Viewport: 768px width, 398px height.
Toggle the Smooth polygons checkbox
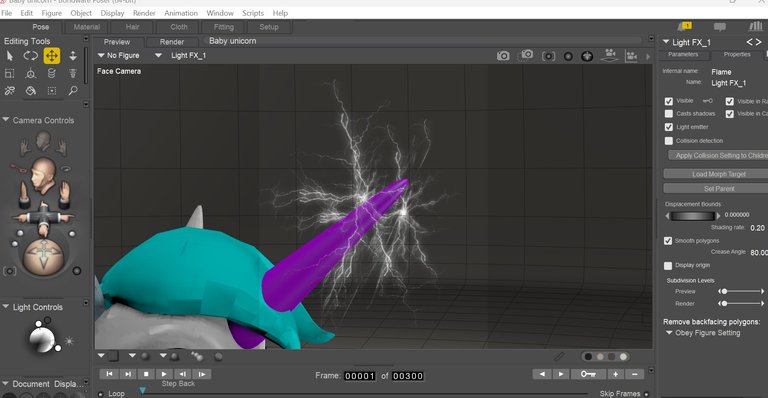tap(668, 241)
